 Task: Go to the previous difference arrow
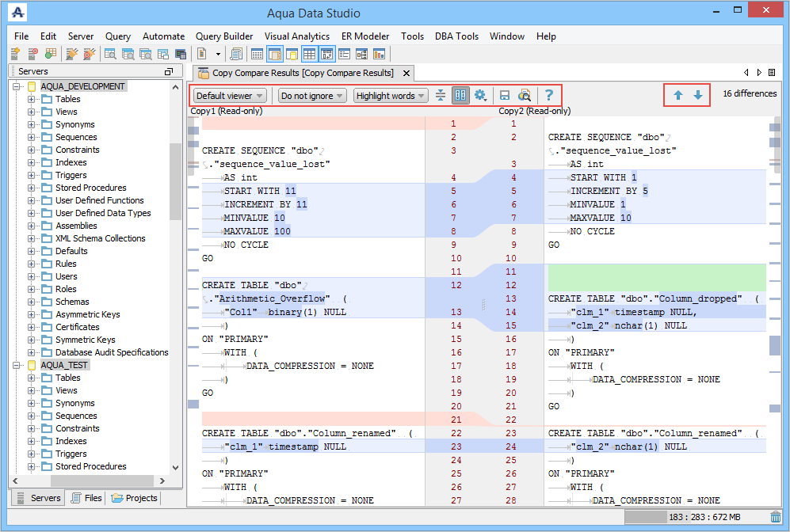coord(678,95)
